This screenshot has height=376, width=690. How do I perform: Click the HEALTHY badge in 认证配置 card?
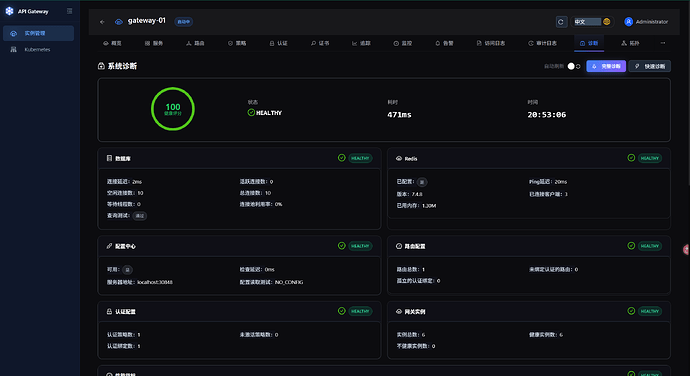pyautogui.click(x=360, y=311)
